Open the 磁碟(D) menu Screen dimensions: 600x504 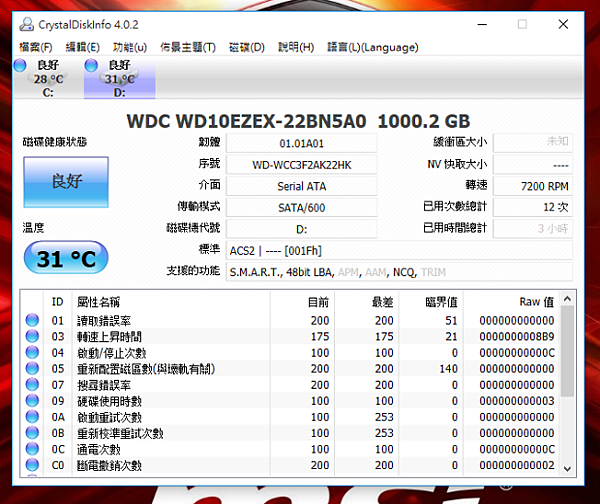(x=247, y=47)
